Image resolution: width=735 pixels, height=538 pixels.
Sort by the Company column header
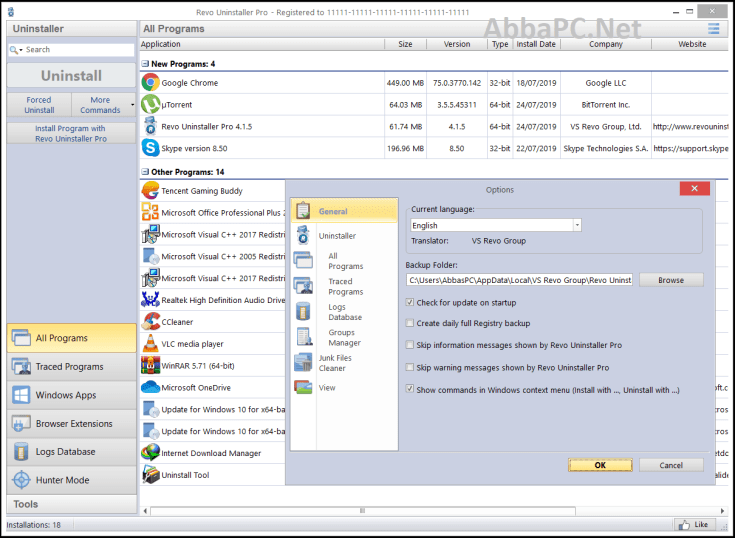pos(606,44)
